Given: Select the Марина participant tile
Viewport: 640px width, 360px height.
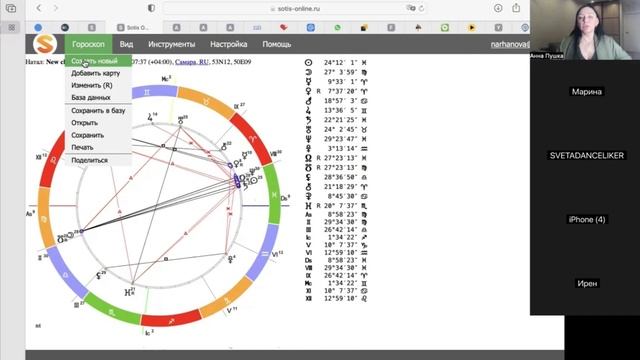Looking at the screenshot, I should pyautogui.click(x=586, y=91).
